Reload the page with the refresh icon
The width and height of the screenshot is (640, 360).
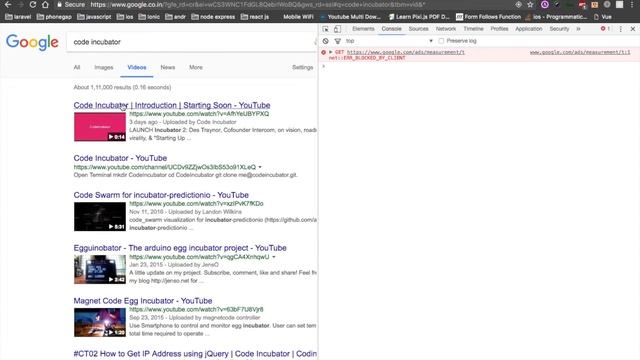tap(33, 4)
